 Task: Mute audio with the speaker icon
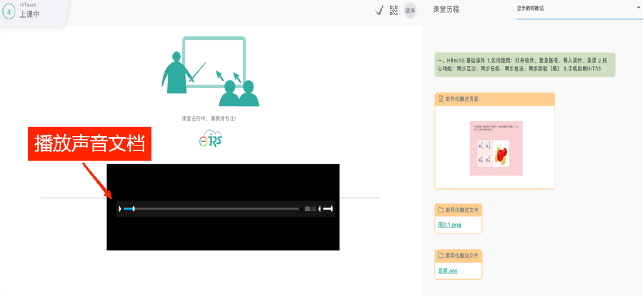[319, 209]
